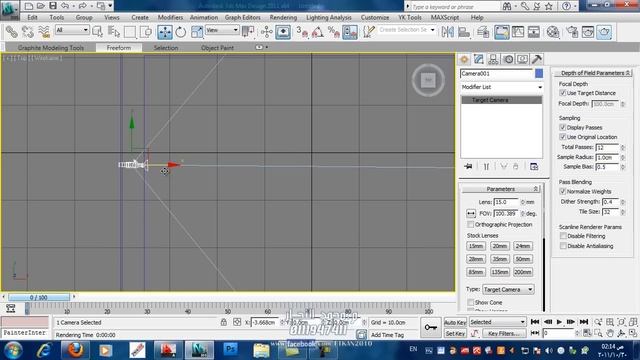Open the Modifier List dropdown
The width and height of the screenshot is (640, 360).
[x=502, y=87]
